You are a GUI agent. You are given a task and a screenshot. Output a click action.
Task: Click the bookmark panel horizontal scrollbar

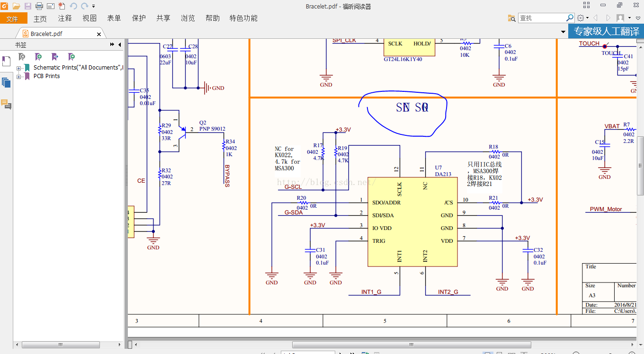coord(61,345)
